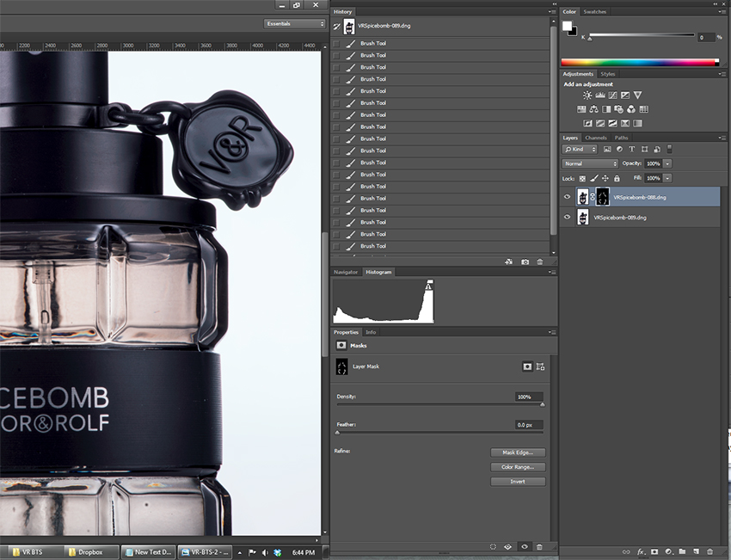Screen dimensions: 731x560
Task: Add a Vibrance adjustment
Action: [x=638, y=95]
